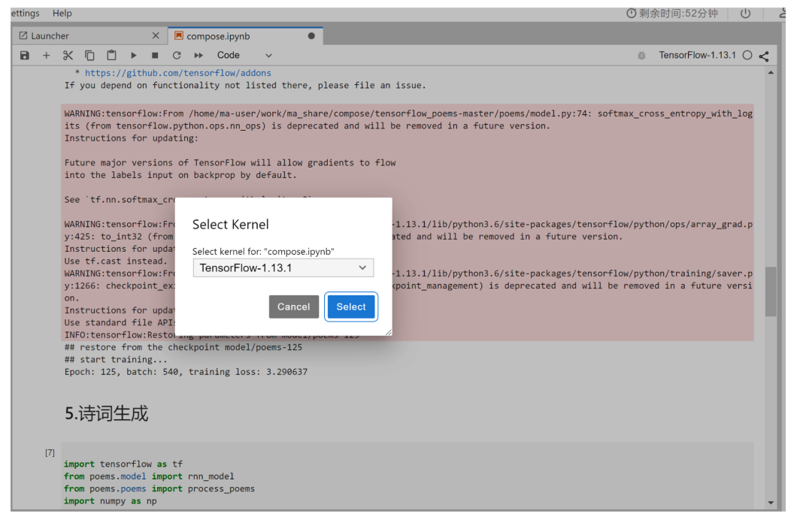Click the unsaved dot on compose.ipynb tab
The height and width of the screenshot is (517, 812).
(311, 36)
